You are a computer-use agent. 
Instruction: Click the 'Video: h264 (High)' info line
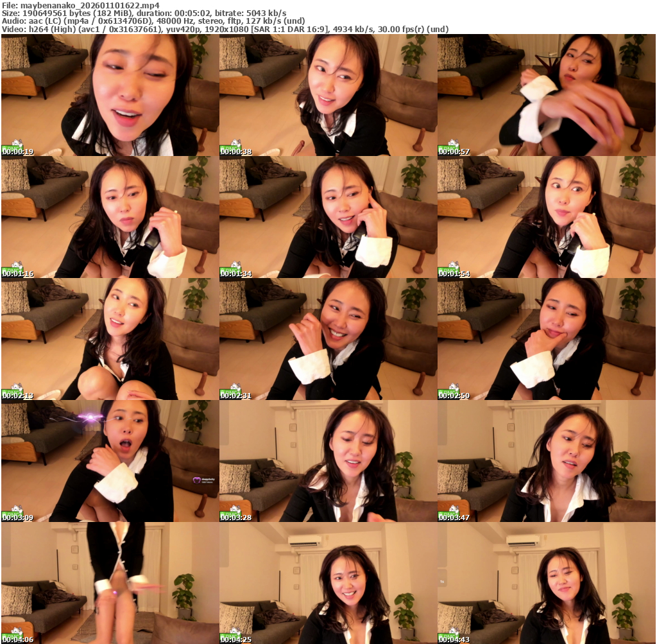pyautogui.click(x=225, y=30)
